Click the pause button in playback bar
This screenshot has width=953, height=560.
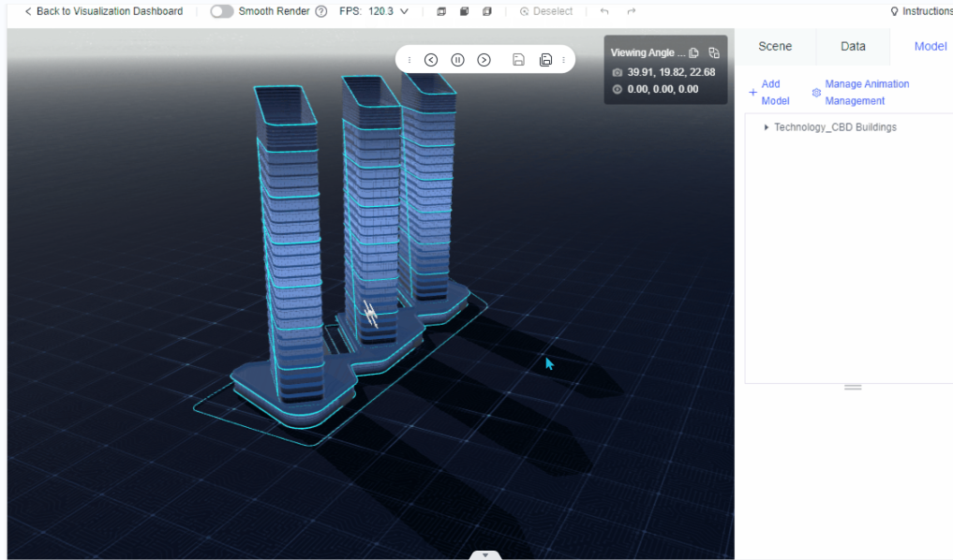tap(457, 60)
